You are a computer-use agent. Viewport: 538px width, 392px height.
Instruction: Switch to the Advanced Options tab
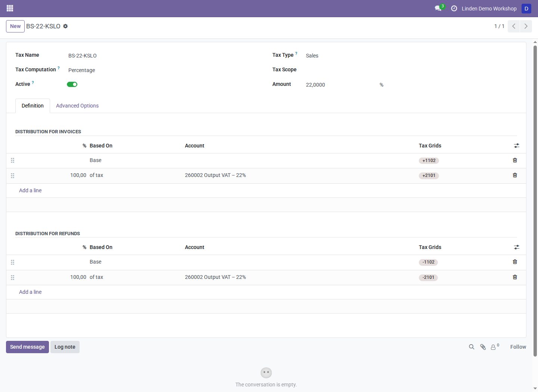coord(77,106)
